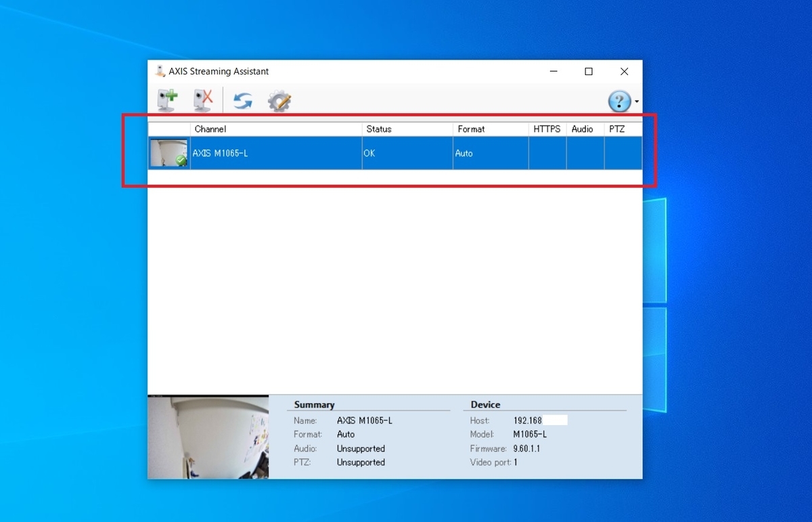Click the Device heading
This screenshot has height=522, width=812.
point(485,405)
